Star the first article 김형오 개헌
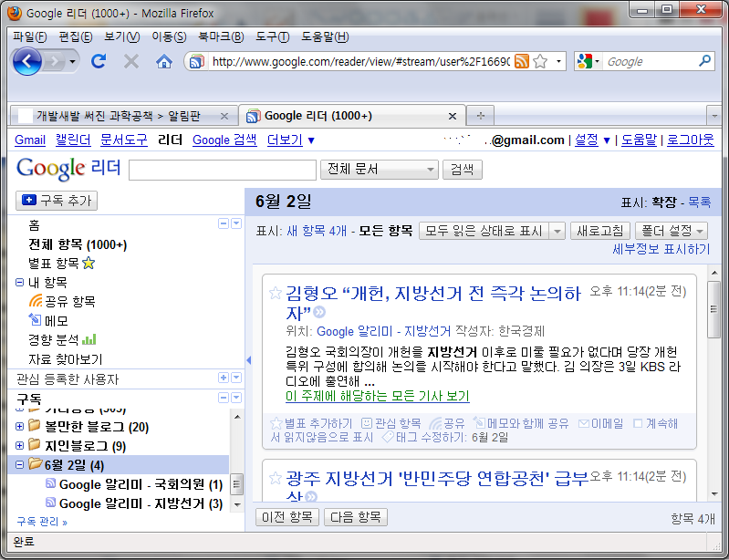The image size is (729, 560). [x=275, y=294]
